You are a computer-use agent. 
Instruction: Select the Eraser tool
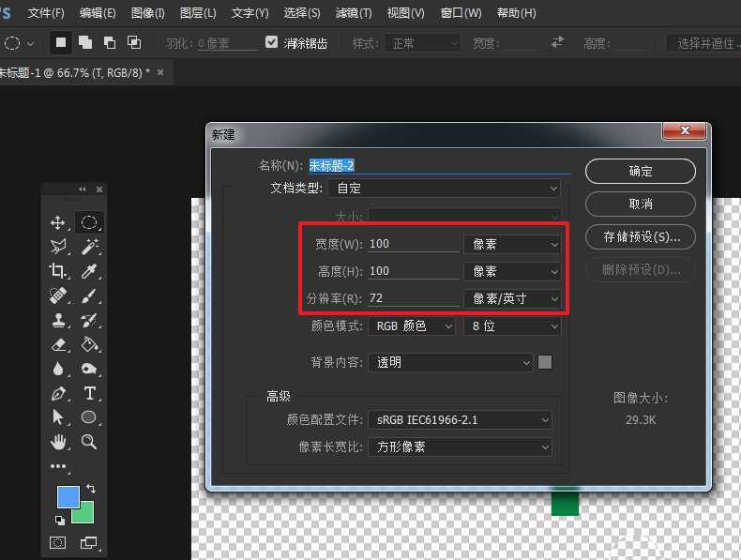coord(58,344)
